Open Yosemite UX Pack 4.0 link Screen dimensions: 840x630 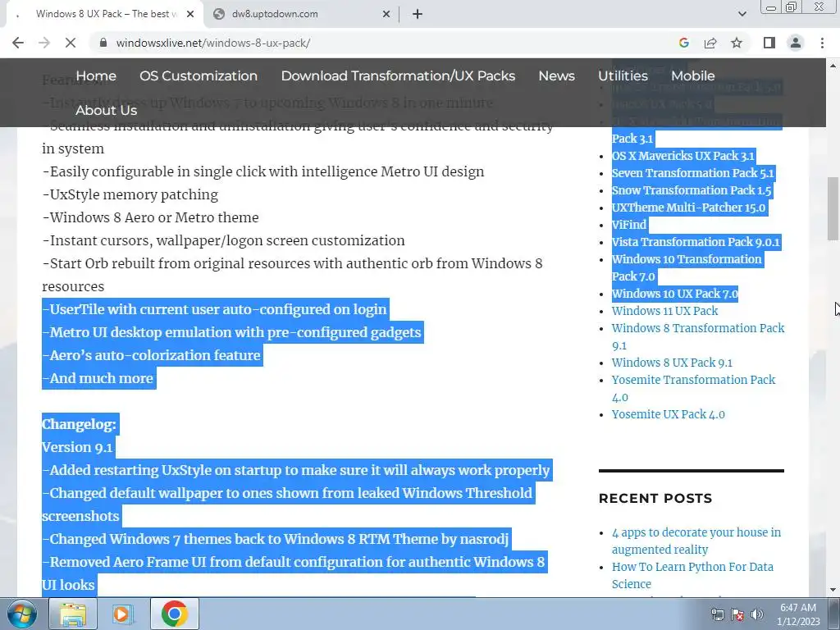pyautogui.click(x=668, y=414)
